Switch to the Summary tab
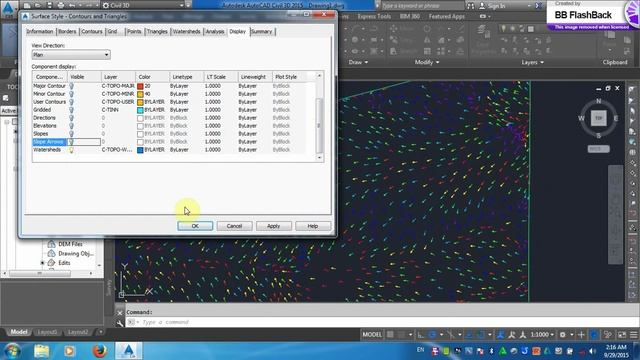The height and width of the screenshot is (360, 640). 262,31
